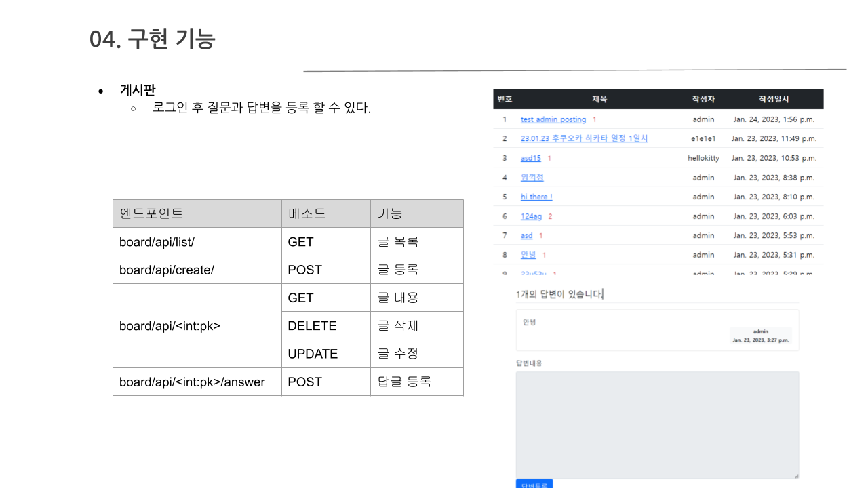
Task: Open the "test admin posting" post link
Action: pos(553,119)
